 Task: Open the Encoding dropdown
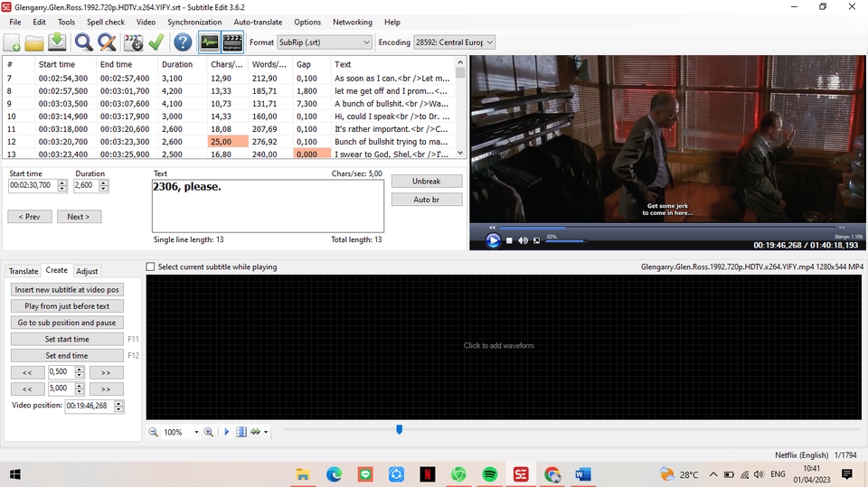click(x=454, y=42)
